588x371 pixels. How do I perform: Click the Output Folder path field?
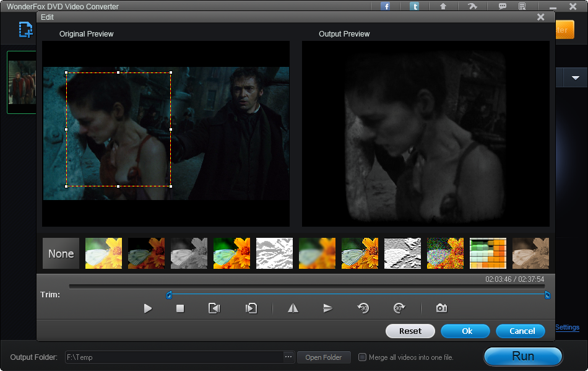pyautogui.click(x=174, y=357)
